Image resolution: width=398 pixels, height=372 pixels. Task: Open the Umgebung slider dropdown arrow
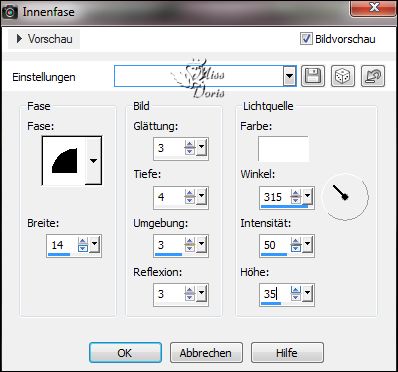point(201,245)
